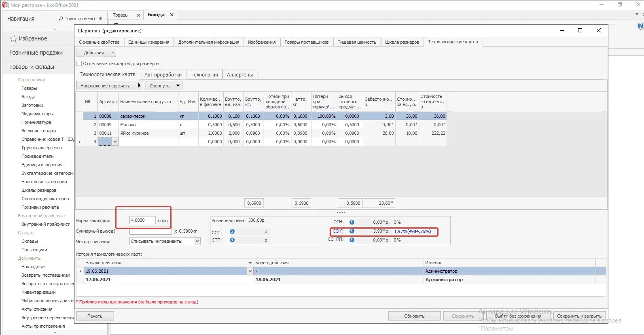Open Дополнительная информация tab
Viewport: 644px width, 335px height.
coord(209,42)
